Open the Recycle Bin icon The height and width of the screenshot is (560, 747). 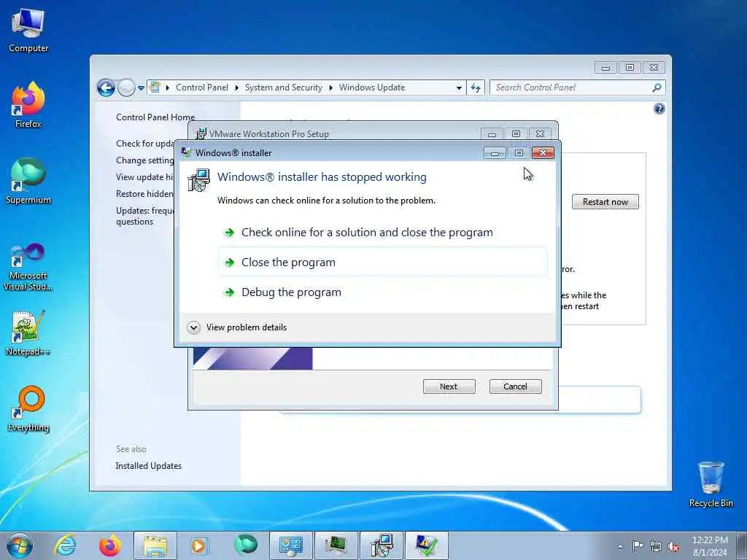click(711, 484)
